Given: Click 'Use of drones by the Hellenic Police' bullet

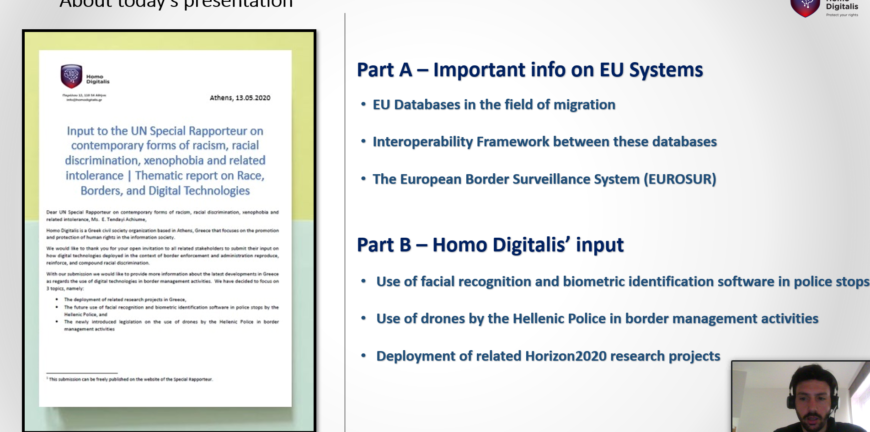Looking at the screenshot, I should pos(597,319).
